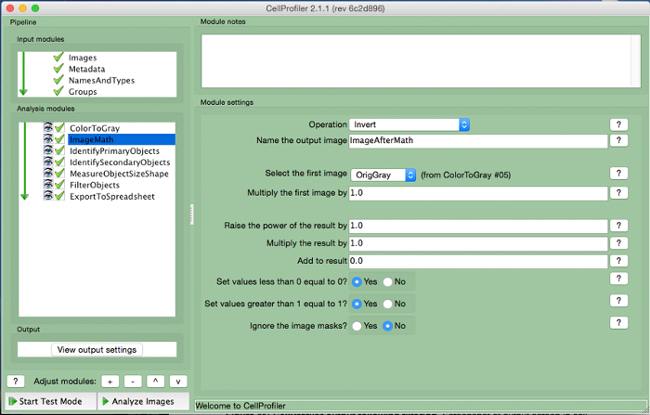Viewport: 650px width, 415px height.
Task: Click help button for Add to result
Action: point(619,260)
